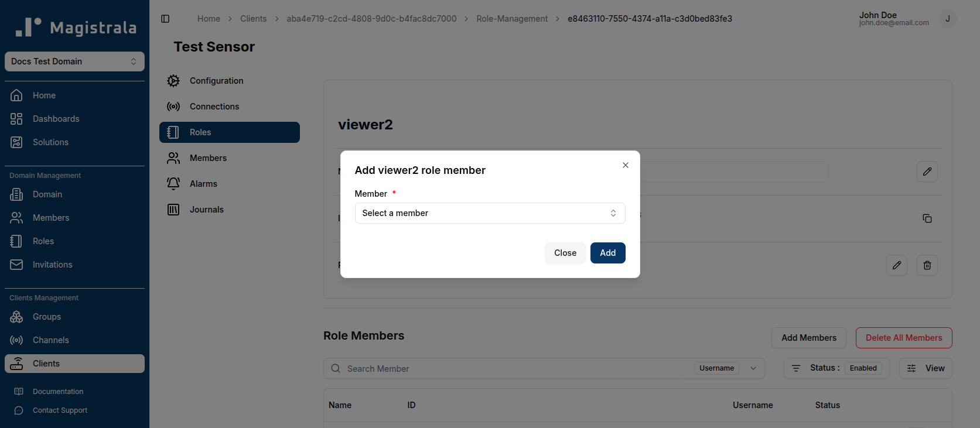The image size is (980, 428).
Task: Toggle the Status Enabled filter
Action: (x=836, y=368)
